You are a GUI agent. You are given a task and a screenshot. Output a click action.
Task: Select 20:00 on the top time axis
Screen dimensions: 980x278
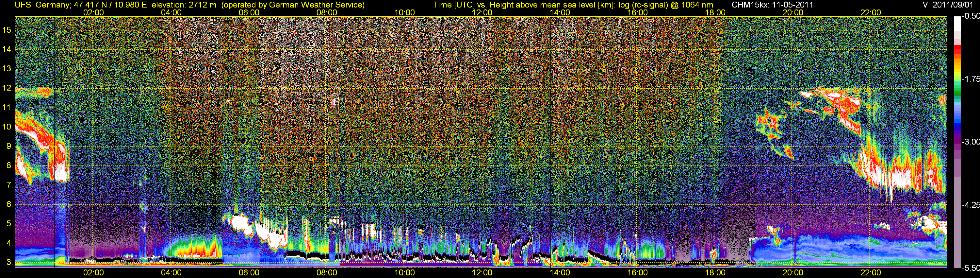[x=793, y=12]
